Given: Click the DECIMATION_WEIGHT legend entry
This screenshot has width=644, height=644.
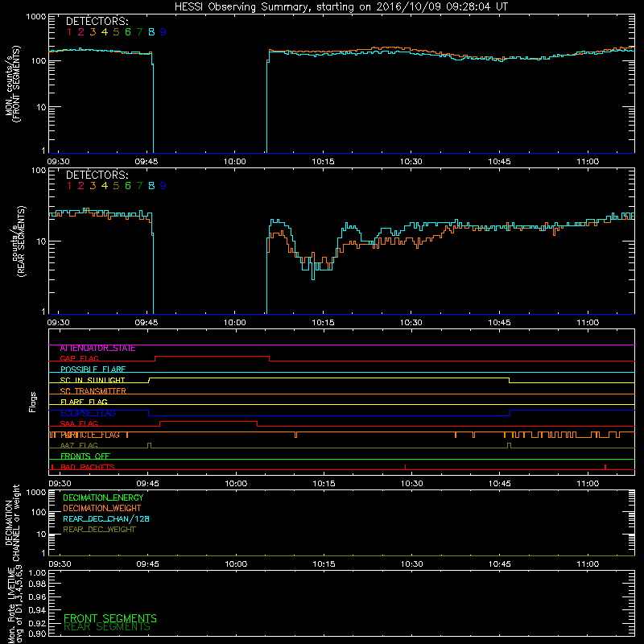Looking at the screenshot, I should click(x=102, y=509).
